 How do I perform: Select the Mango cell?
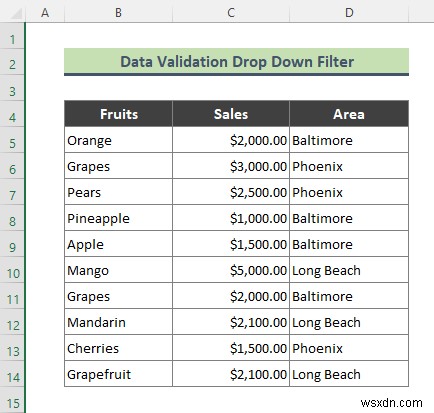(x=118, y=270)
